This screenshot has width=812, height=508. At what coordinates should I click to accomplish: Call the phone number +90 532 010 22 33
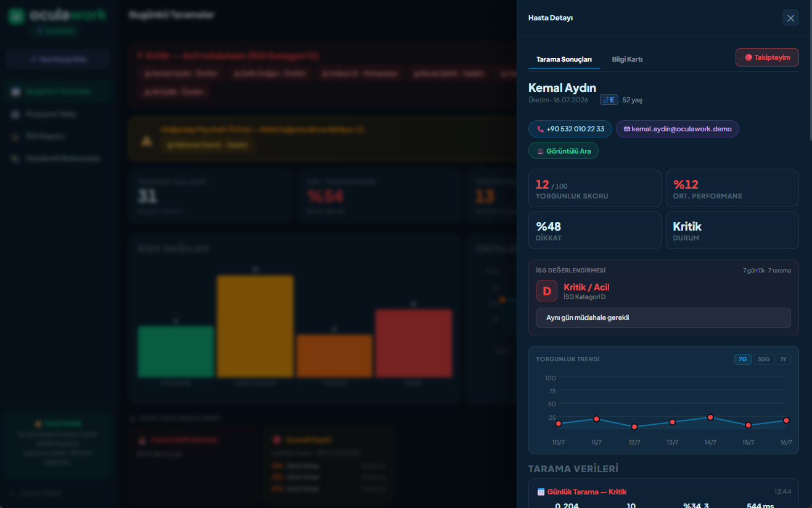point(570,129)
